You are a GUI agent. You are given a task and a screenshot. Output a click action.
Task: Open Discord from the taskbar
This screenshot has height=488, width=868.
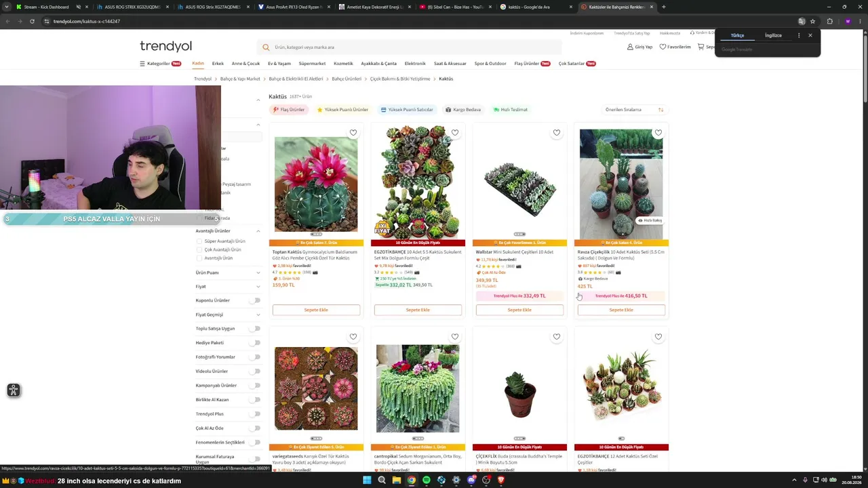tap(471, 481)
